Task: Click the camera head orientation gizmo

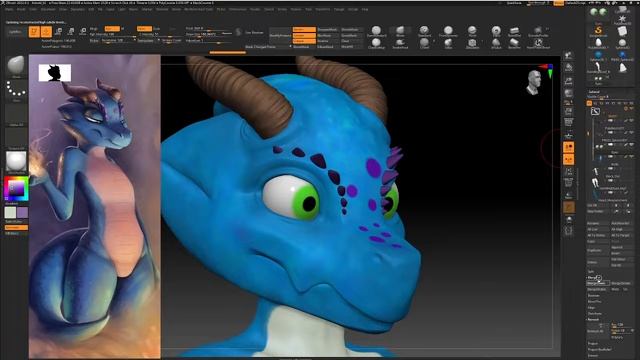Action: point(533,82)
